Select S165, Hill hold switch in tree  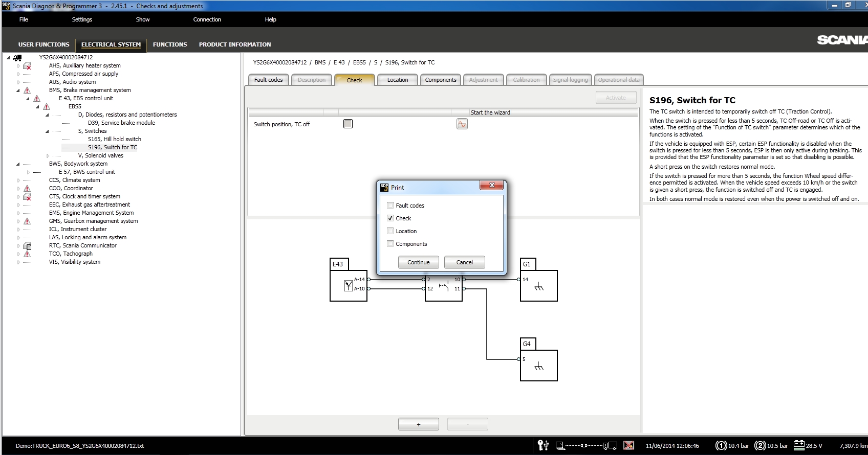point(114,139)
